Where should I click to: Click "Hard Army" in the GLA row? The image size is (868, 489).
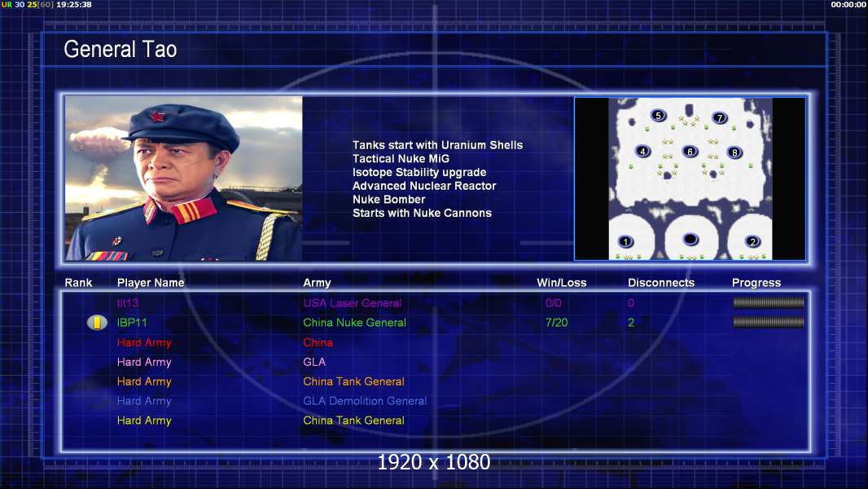pyautogui.click(x=144, y=362)
